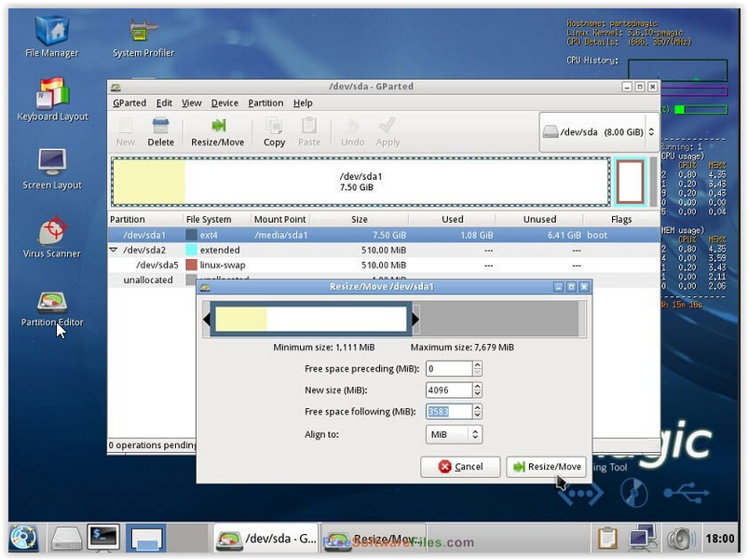Select the small sda2 block in disk map
This screenshot has height=560, width=748.
631,182
